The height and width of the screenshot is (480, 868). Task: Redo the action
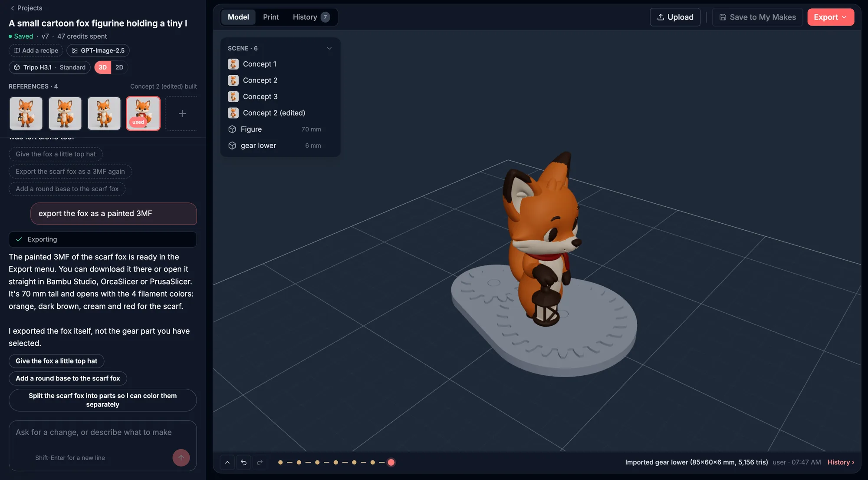point(260,462)
